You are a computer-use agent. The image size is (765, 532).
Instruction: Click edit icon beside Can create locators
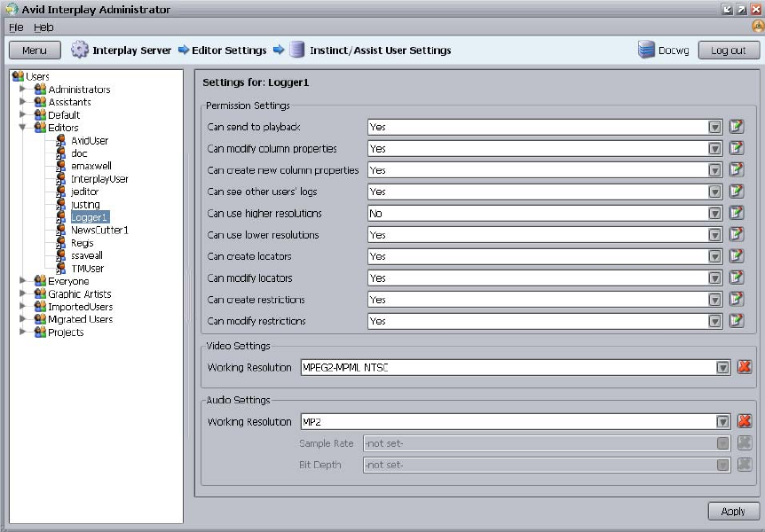[x=737, y=256]
